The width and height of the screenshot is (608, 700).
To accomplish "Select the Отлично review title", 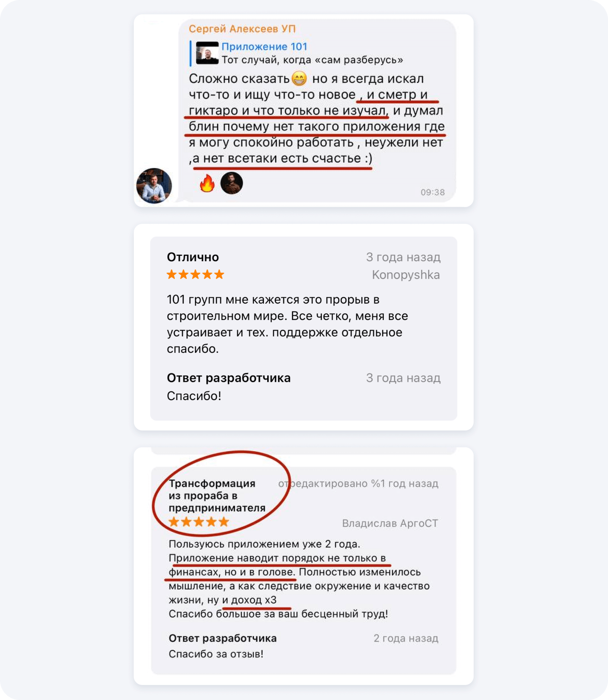I will (x=193, y=257).
